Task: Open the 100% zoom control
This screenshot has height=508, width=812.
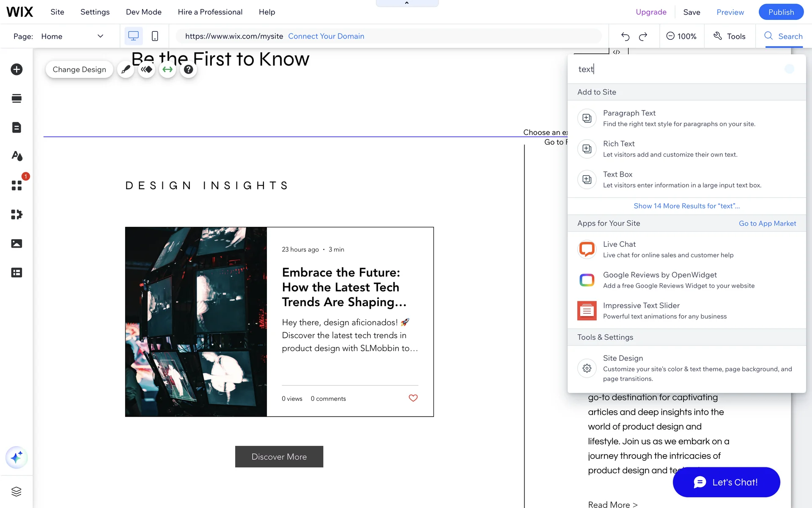Action: pyautogui.click(x=681, y=36)
